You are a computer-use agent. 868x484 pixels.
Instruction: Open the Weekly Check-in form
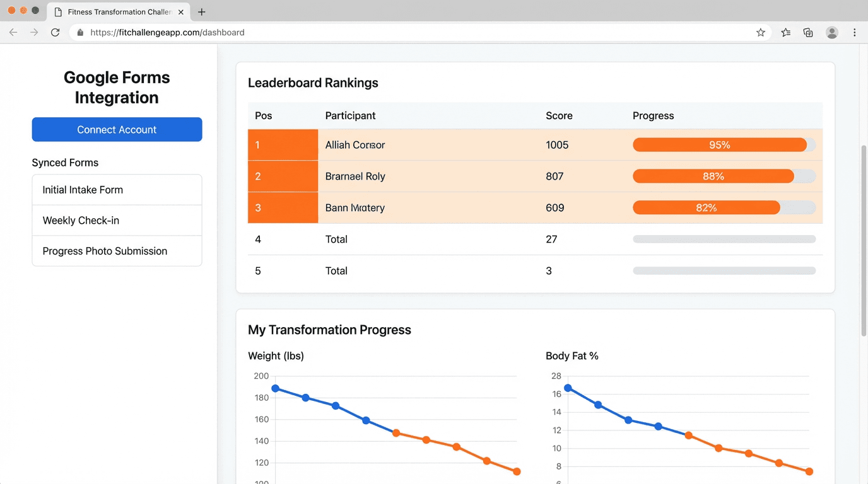coord(117,221)
